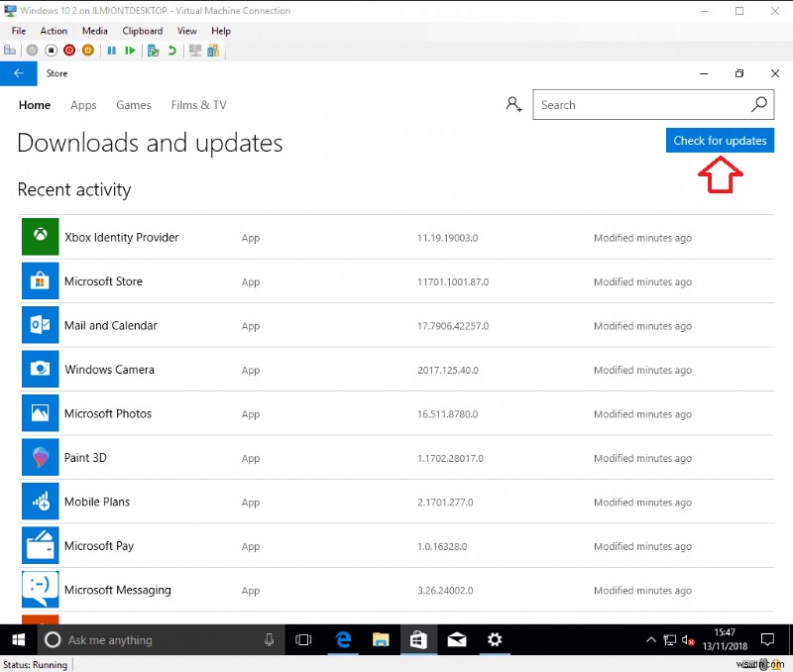The width and height of the screenshot is (793, 672).
Task: Revert the virtual machine to last checkpoint
Action: point(170,51)
